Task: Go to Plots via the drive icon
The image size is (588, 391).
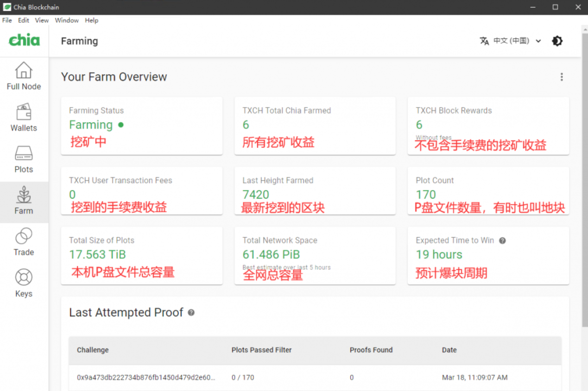Action: (x=24, y=153)
